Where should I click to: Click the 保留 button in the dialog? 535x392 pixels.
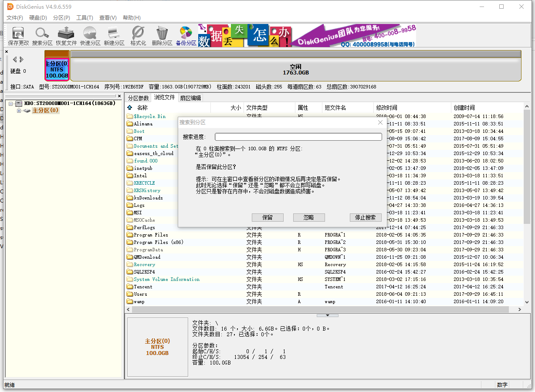tap(267, 217)
